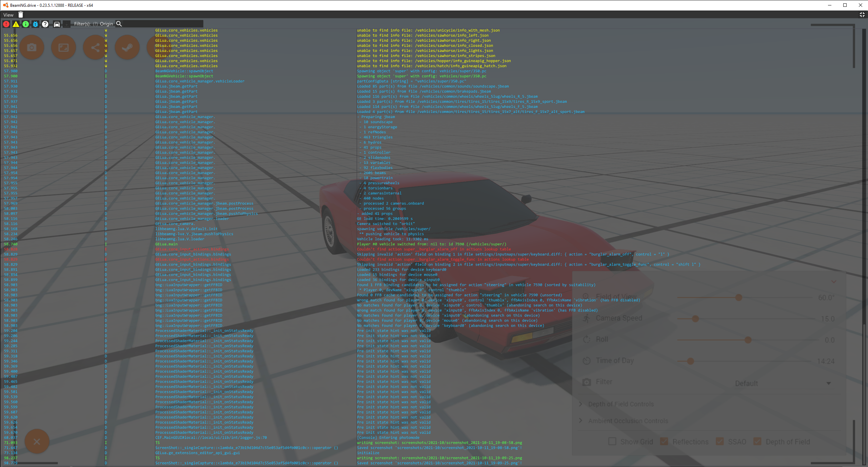Image resolution: width=868 pixels, height=467 pixels.
Task: Toggle the SSAO checkbox
Action: 719,441
